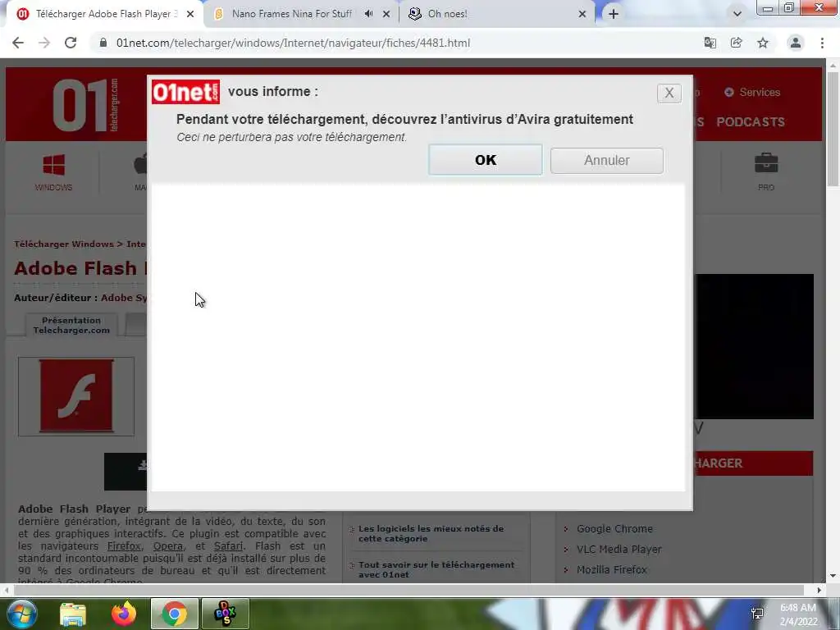840x630 pixels.
Task: Open VLC Media Player in the list
Action: tap(619, 549)
